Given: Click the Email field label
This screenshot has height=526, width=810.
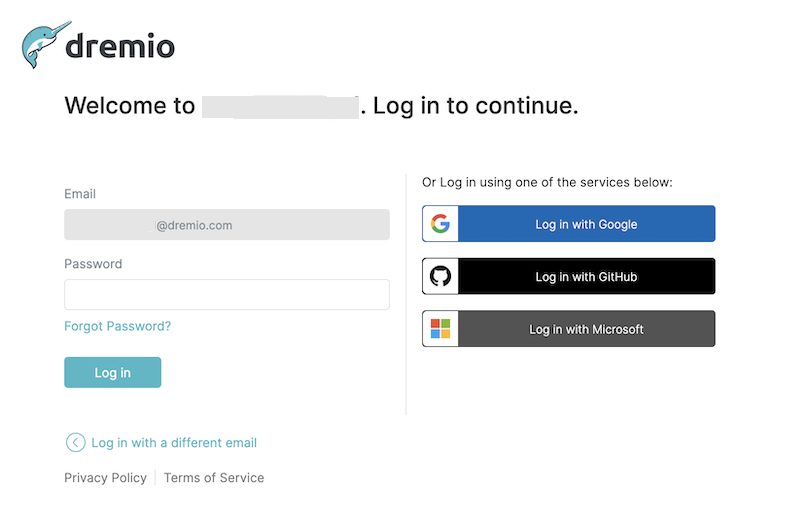Looking at the screenshot, I should pyautogui.click(x=80, y=194).
